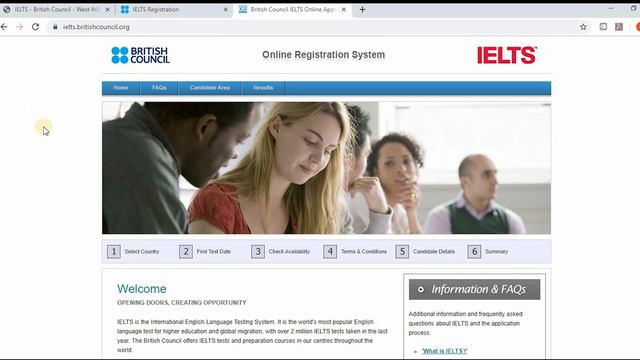This screenshot has width=640, height=360.
Task: Click the step 1 number box
Action: pos(114,252)
